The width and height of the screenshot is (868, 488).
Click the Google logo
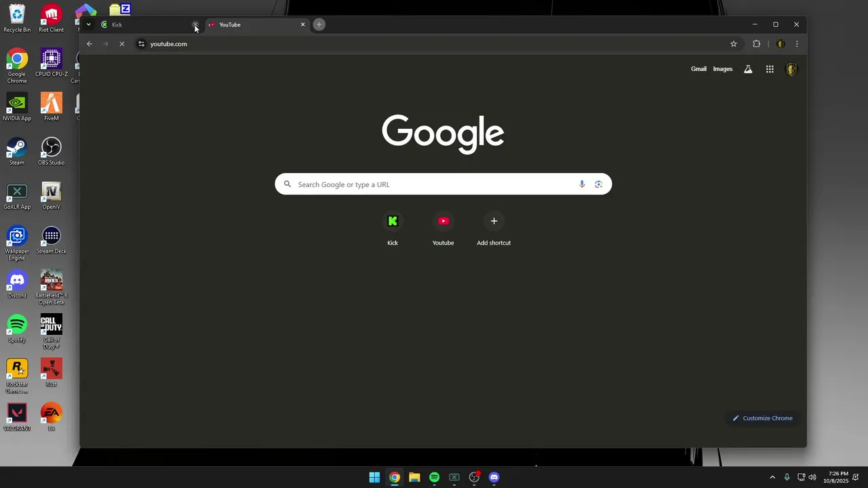click(x=443, y=134)
